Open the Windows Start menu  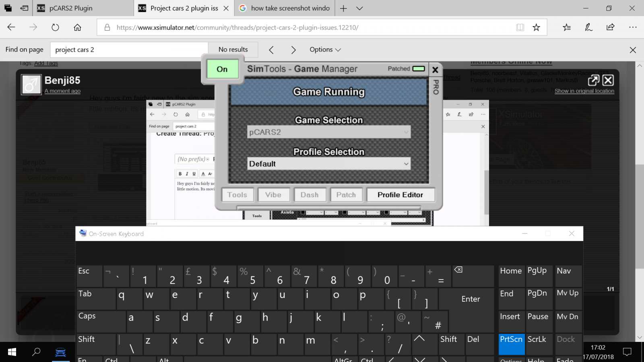pos(12,352)
